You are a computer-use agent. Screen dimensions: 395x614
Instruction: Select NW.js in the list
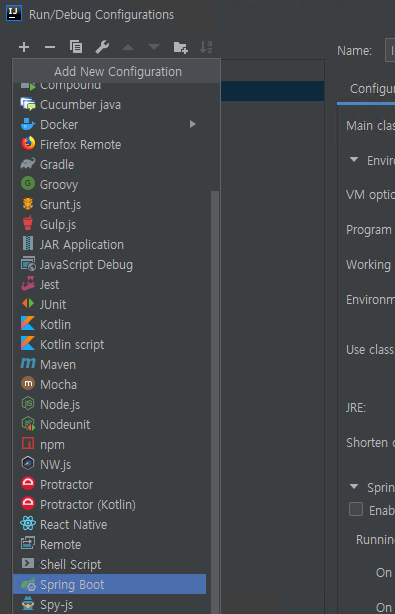pos(110,464)
